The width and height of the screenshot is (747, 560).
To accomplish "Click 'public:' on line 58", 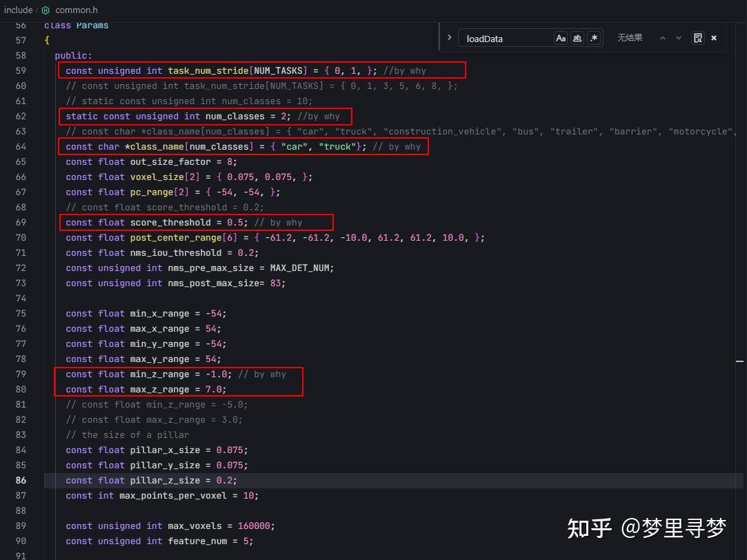I will click(73, 56).
